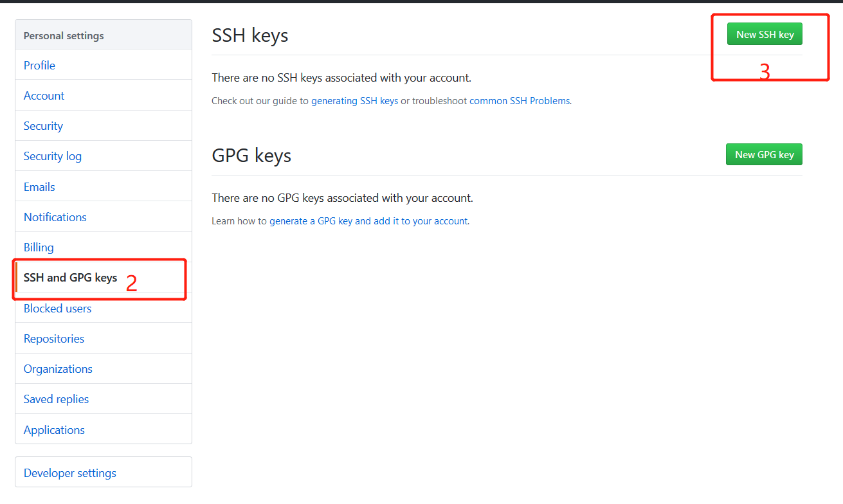Navigate to Security settings
The width and height of the screenshot is (843, 504).
point(43,125)
